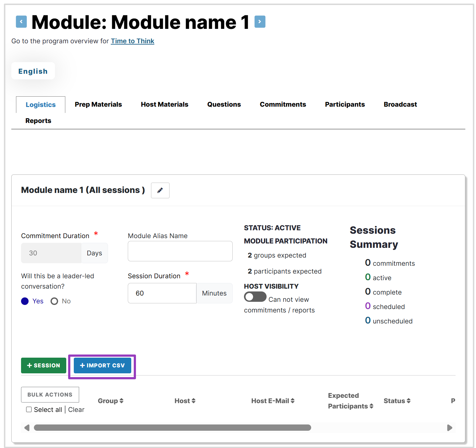Open the Logistics tab

(x=41, y=105)
